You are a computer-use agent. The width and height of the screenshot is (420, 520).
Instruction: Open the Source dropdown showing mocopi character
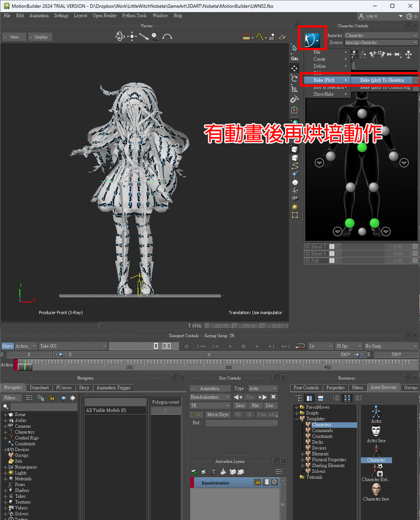coord(381,43)
